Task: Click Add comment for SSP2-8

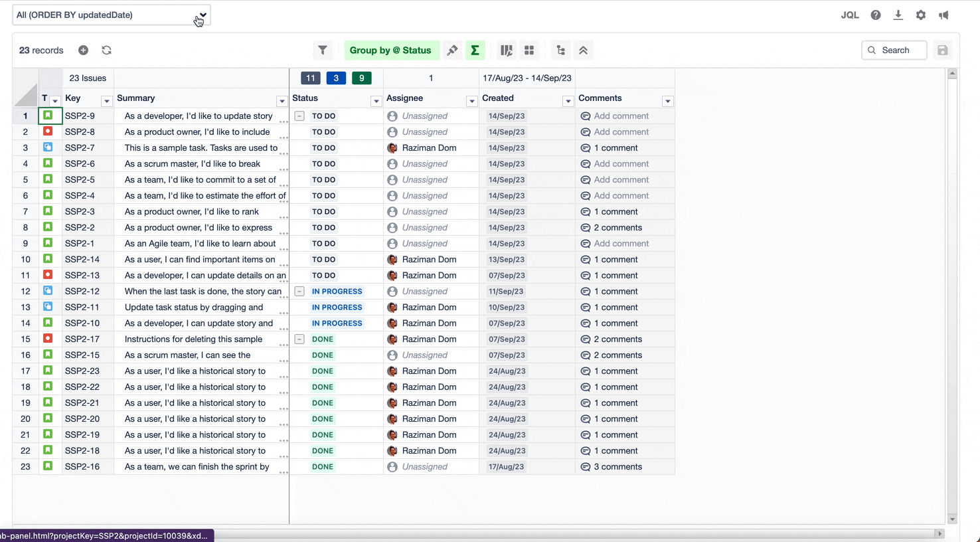Action: point(621,132)
